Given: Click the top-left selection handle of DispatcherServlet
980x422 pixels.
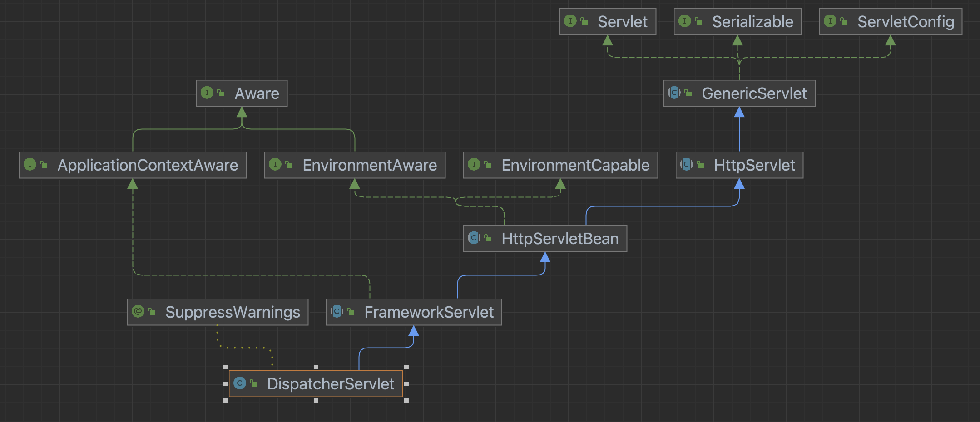Looking at the screenshot, I should pyautogui.click(x=226, y=367).
